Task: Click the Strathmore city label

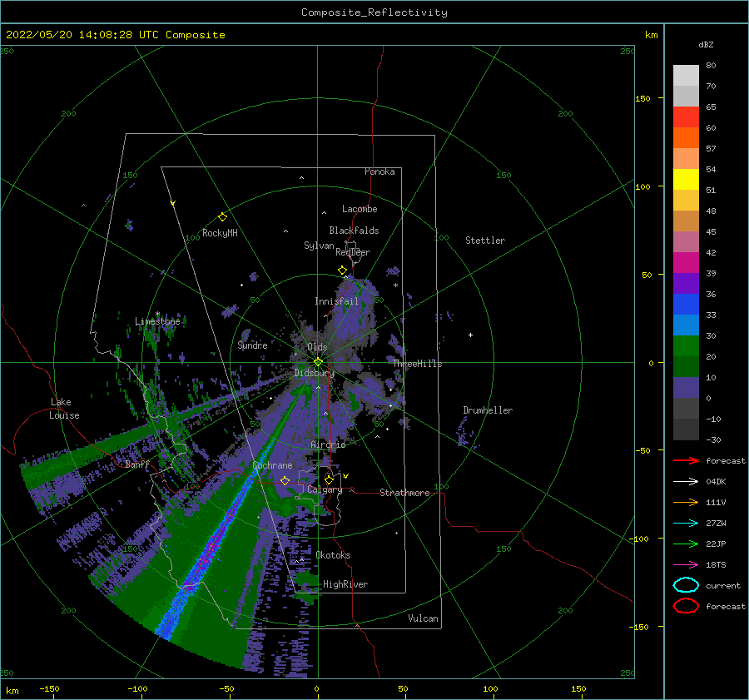Action: pyautogui.click(x=404, y=493)
